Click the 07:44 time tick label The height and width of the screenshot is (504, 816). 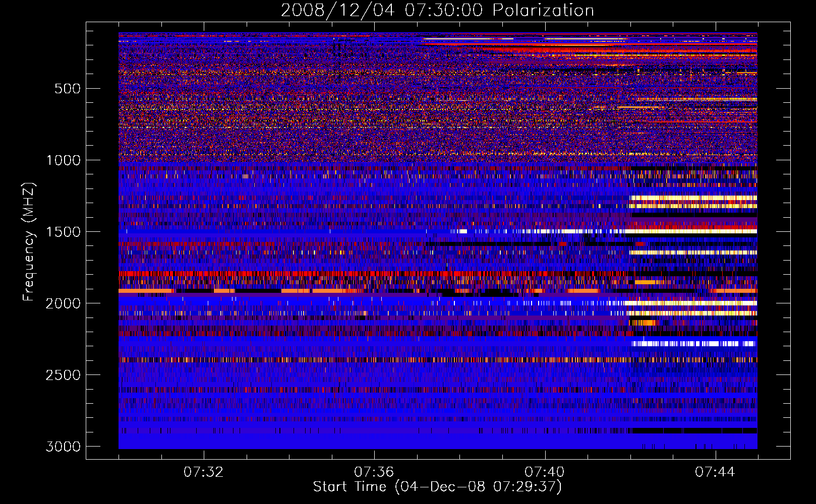coord(715,472)
